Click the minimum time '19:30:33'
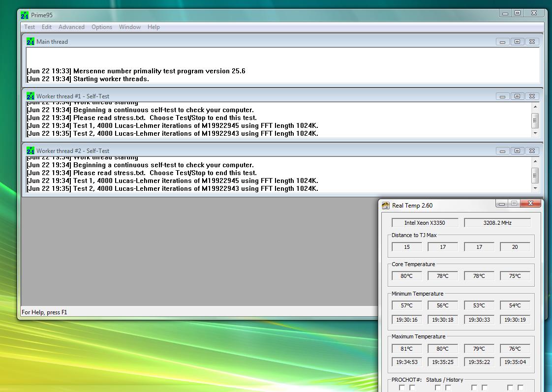 tap(479, 320)
